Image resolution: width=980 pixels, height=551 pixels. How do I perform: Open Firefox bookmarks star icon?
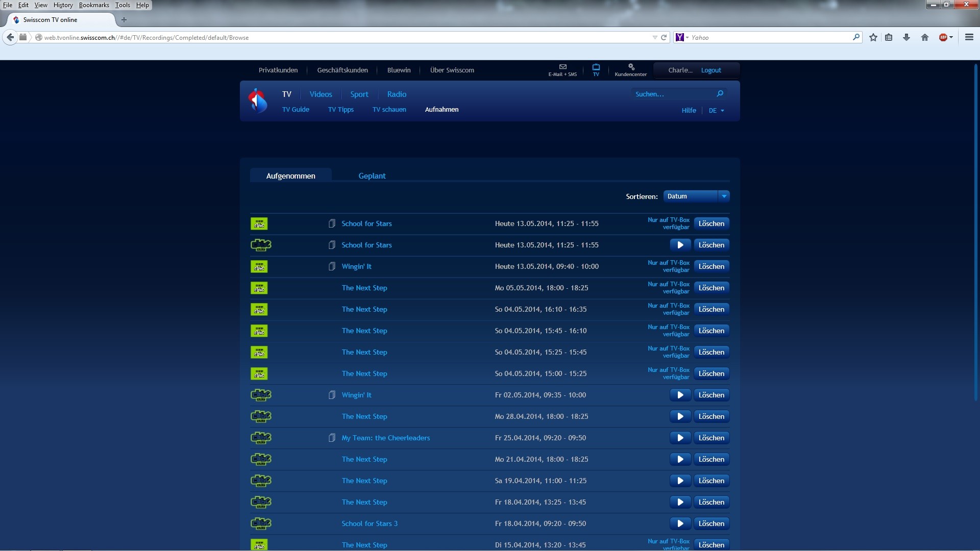click(x=873, y=37)
